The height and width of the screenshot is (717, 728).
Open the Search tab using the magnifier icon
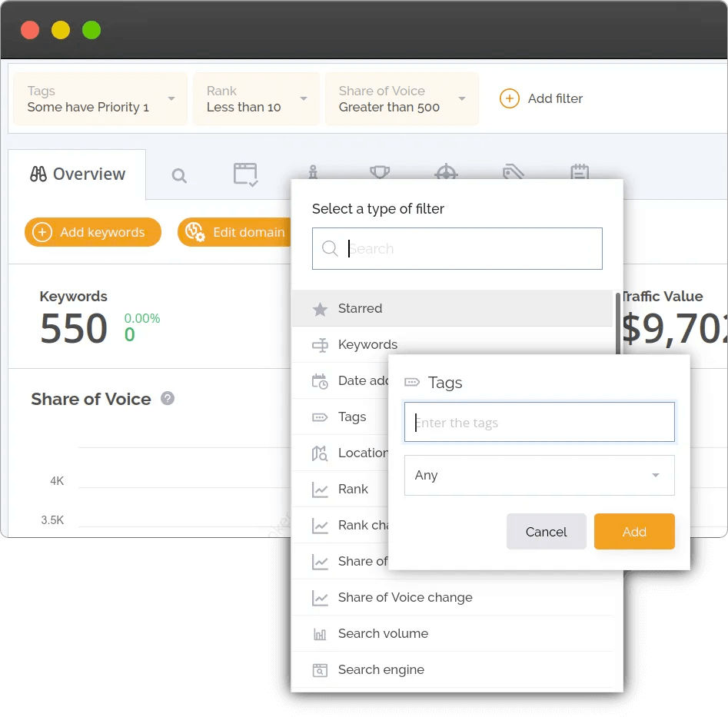coord(179,174)
